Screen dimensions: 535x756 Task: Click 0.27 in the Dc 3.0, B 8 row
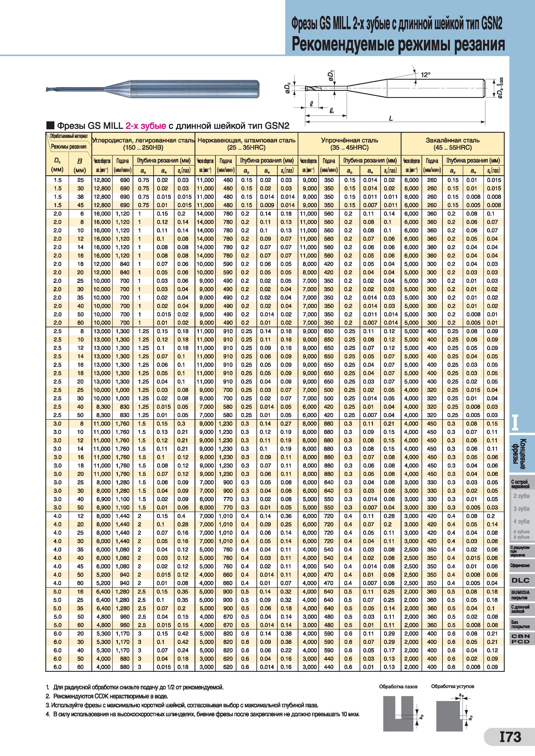click(286, 424)
